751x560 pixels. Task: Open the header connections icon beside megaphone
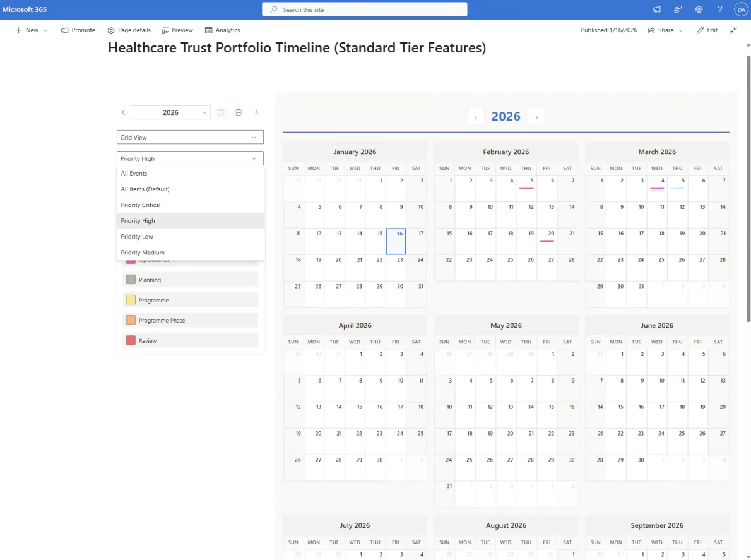[x=678, y=9]
